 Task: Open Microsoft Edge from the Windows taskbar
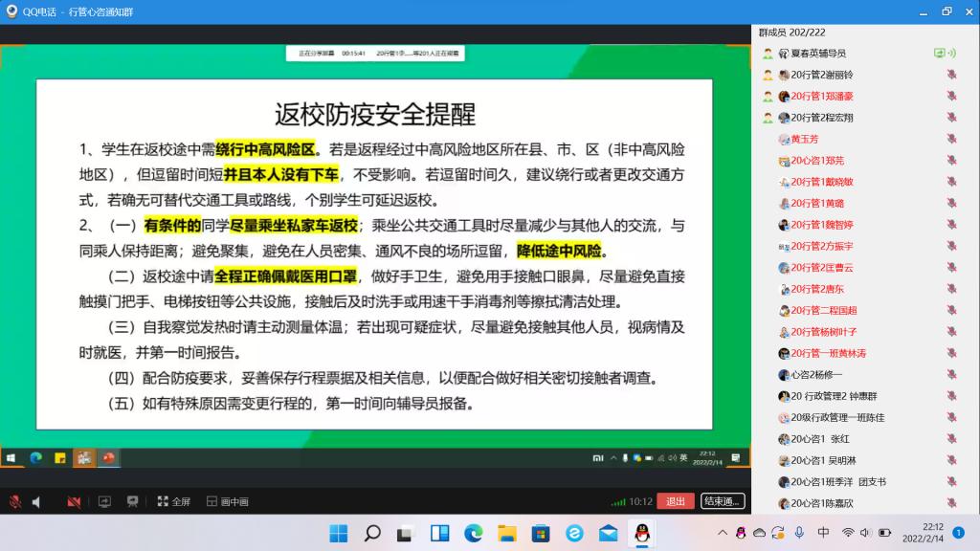tap(474, 533)
